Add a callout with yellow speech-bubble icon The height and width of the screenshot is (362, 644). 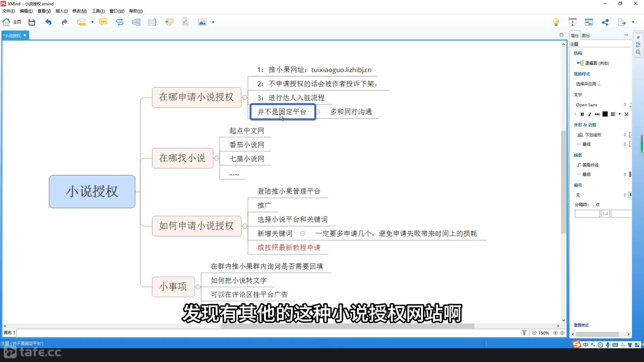click(x=103, y=22)
